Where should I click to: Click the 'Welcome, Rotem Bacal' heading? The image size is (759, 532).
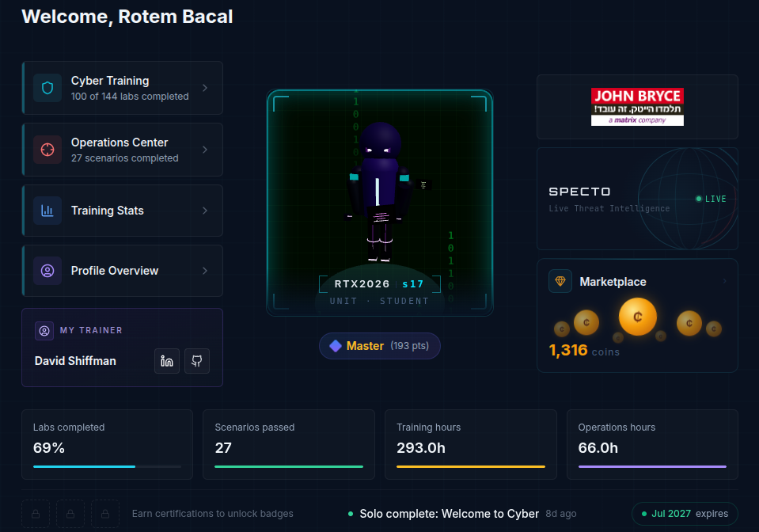coord(127,17)
